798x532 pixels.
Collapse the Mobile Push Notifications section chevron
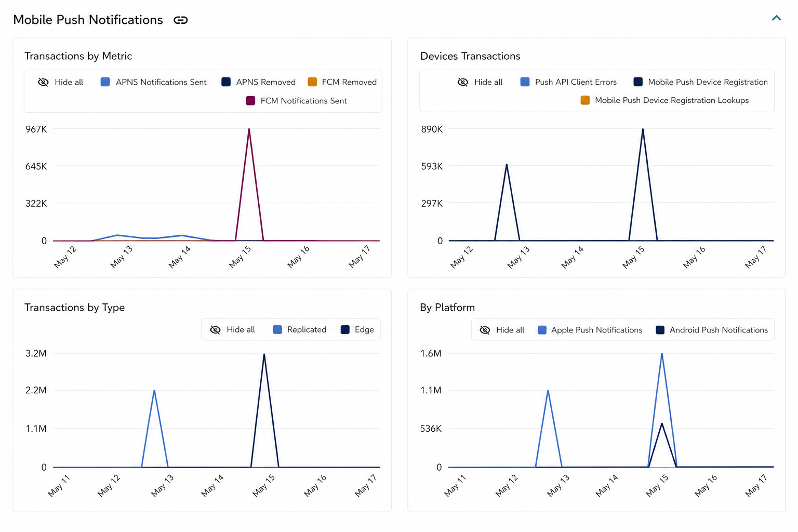[x=776, y=18]
